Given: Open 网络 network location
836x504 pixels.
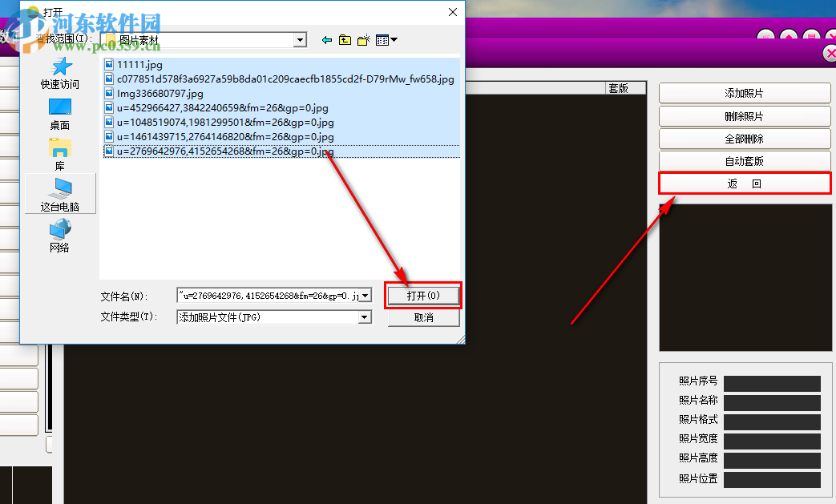Looking at the screenshot, I should coord(59,236).
